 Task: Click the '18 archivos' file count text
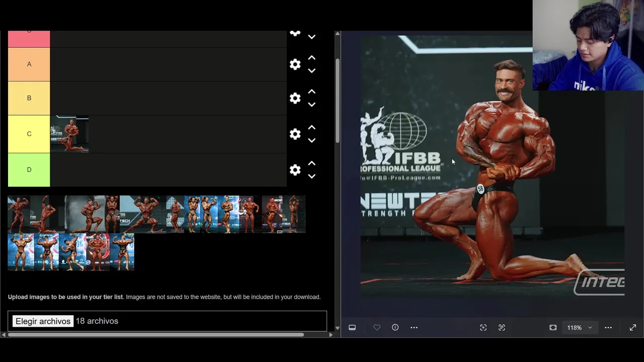coord(97,321)
